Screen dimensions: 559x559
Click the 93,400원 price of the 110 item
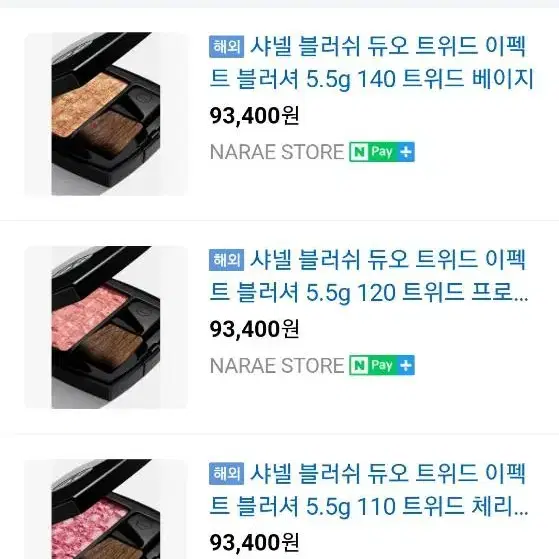tap(254, 542)
